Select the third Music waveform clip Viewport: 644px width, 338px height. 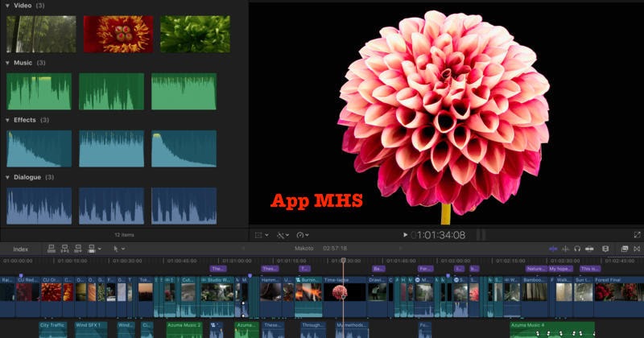184,92
